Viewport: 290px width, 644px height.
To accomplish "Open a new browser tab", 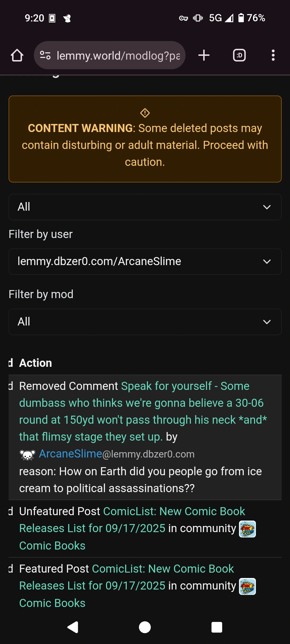I will [x=204, y=55].
